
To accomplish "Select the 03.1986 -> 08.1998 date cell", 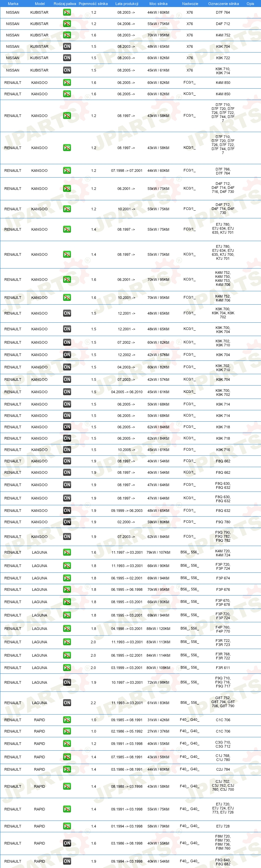I will (x=127, y=843).
